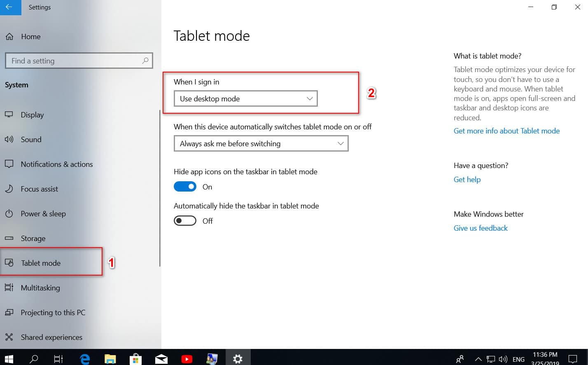Viewport: 588px width, 365px height.
Task: Open the Mail app on taskbar
Action: 161,359
